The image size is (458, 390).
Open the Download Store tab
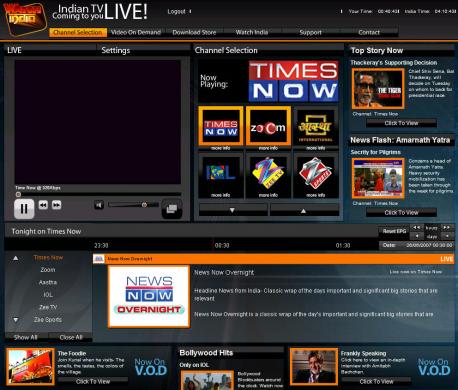[194, 32]
